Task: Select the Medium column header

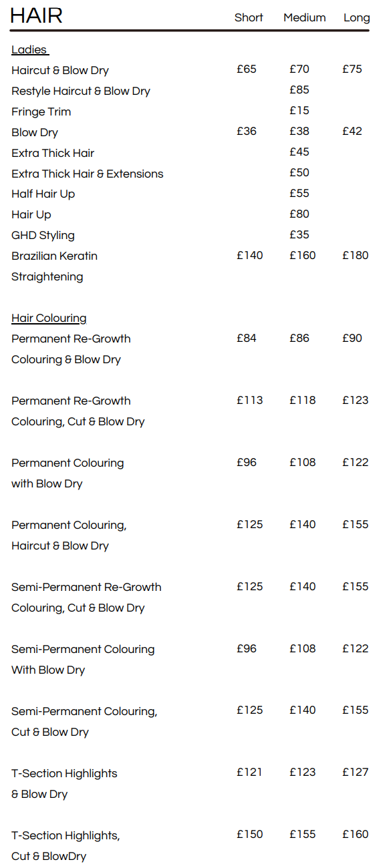Action: click(305, 17)
